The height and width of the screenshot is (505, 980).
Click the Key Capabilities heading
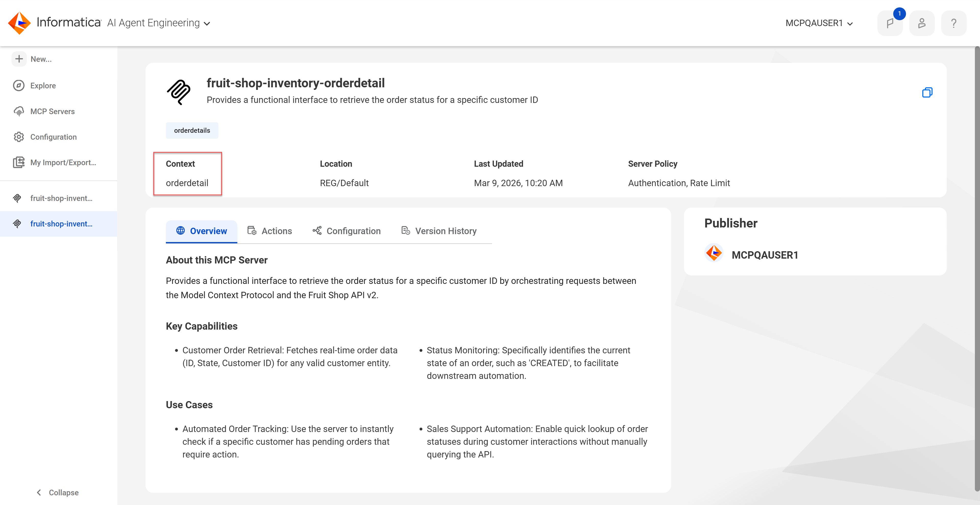coord(202,326)
